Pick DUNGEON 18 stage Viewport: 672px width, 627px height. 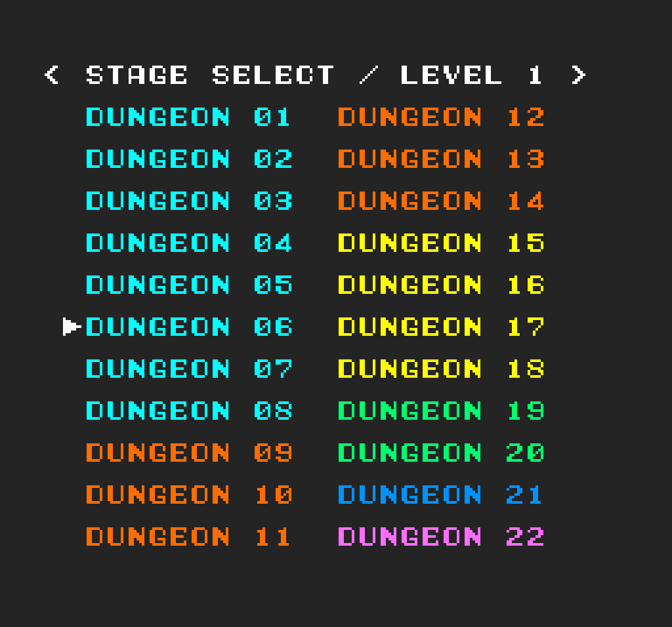point(441,369)
